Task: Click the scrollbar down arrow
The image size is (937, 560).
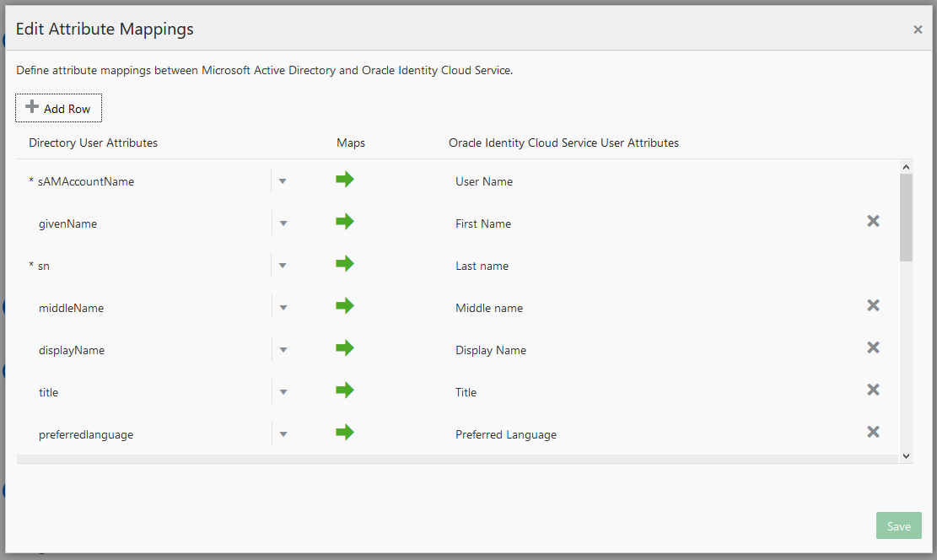Action: click(906, 455)
